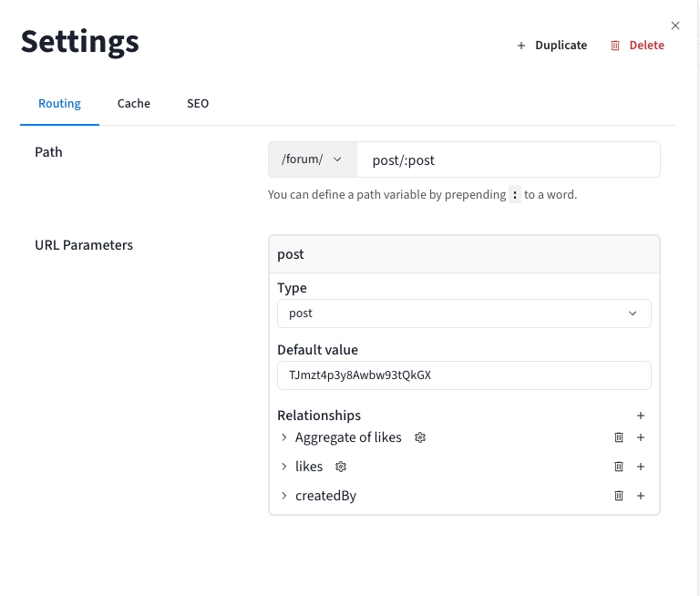
Task: Expand the createdBy relationship
Action: click(284, 496)
